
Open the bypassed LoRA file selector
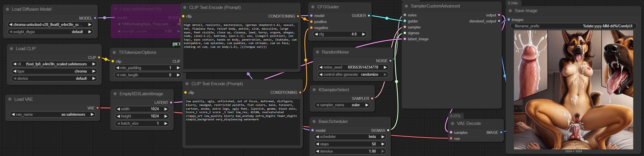click(x=148, y=24)
